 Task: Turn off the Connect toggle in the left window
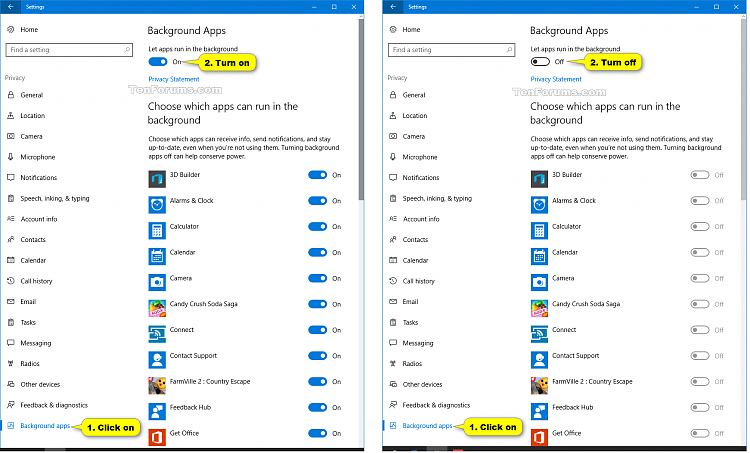click(x=318, y=330)
